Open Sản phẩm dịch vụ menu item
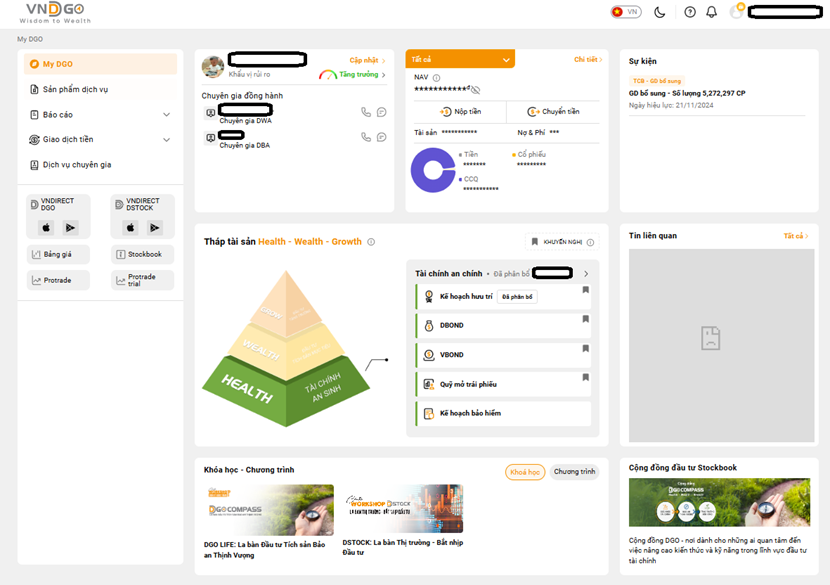 point(101,89)
